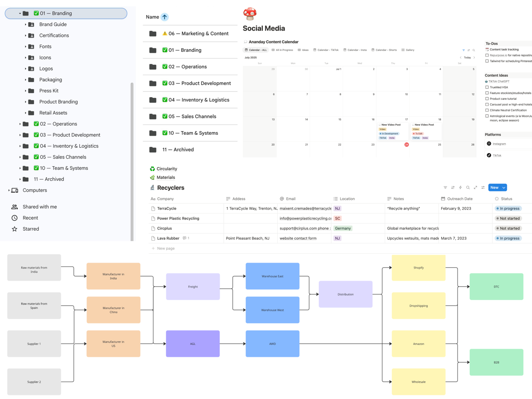This screenshot has height=399, width=532.
Task: Click the Instagram platform icon
Action: [x=489, y=144]
